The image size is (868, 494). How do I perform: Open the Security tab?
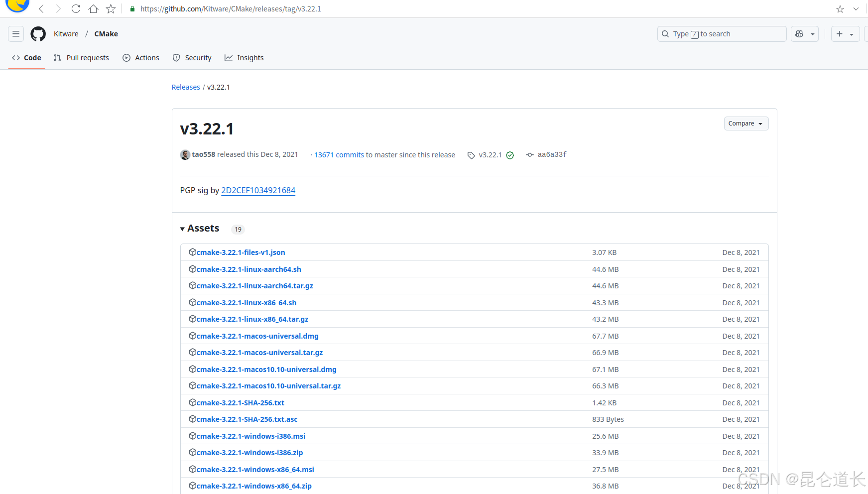(x=192, y=58)
